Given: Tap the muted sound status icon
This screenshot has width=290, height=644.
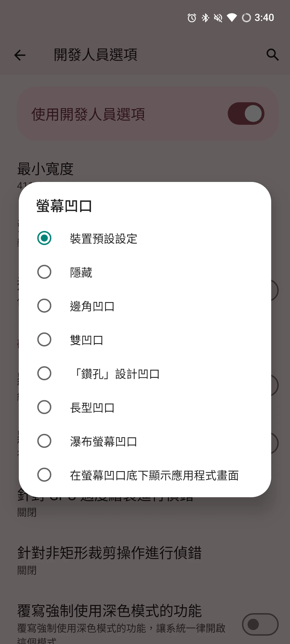Looking at the screenshot, I should [218, 18].
